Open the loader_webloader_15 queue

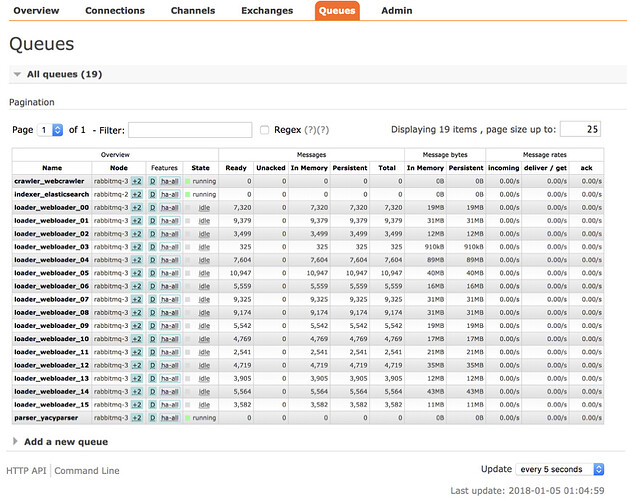pos(52,405)
